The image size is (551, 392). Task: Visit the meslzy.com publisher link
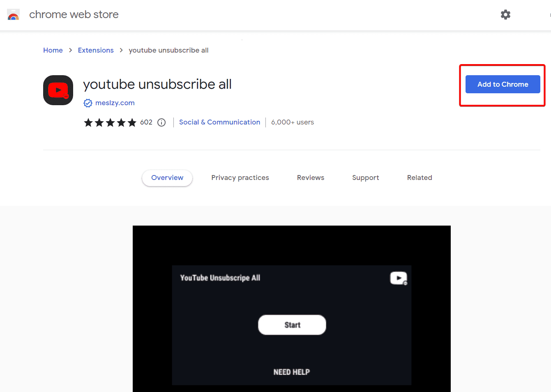click(115, 103)
